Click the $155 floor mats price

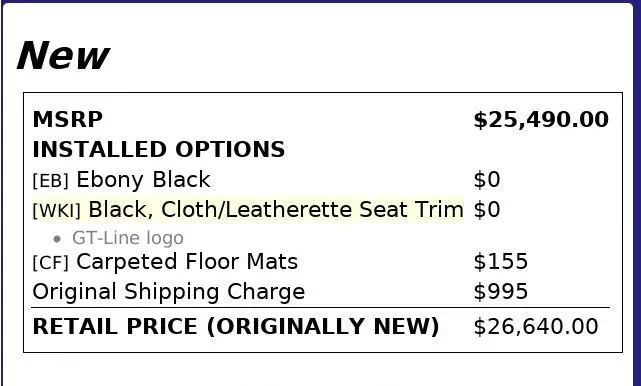pyautogui.click(x=500, y=261)
